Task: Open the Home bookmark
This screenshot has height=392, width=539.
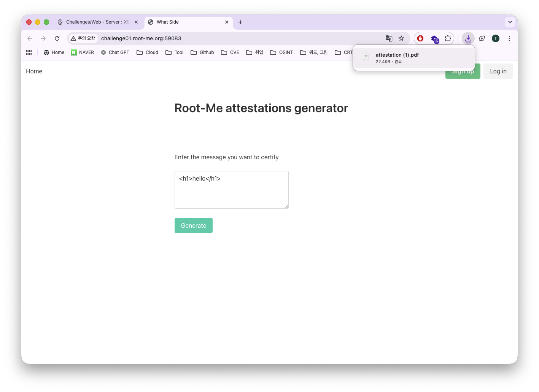Action: tap(54, 52)
